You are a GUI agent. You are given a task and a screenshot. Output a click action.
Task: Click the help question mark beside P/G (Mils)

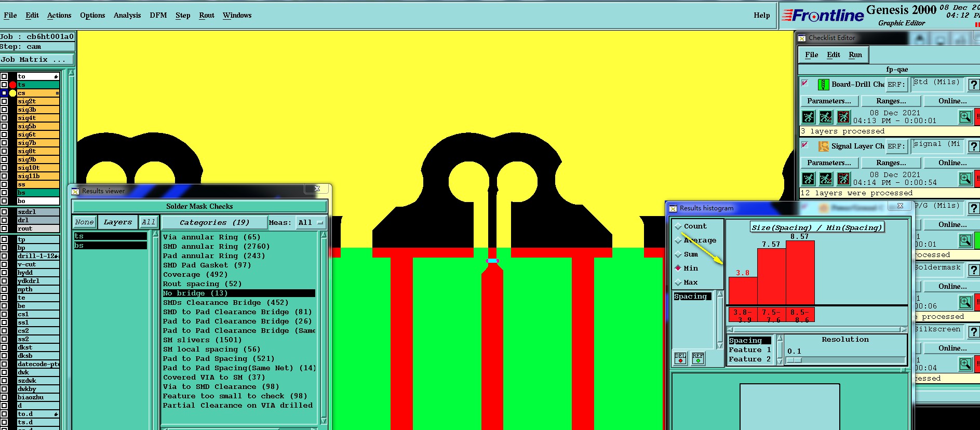[x=974, y=209]
